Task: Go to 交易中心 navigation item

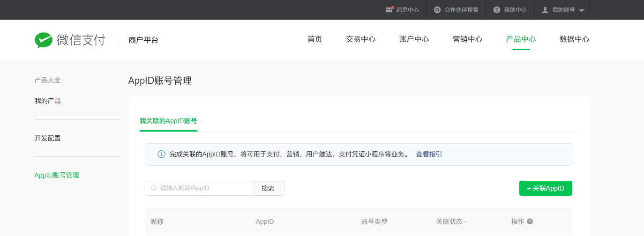Action: (361, 39)
